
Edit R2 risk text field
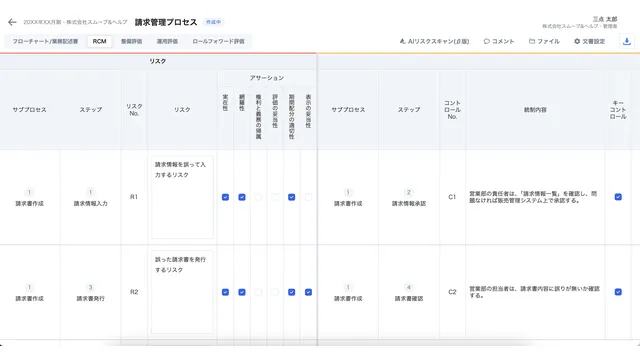[182, 292]
